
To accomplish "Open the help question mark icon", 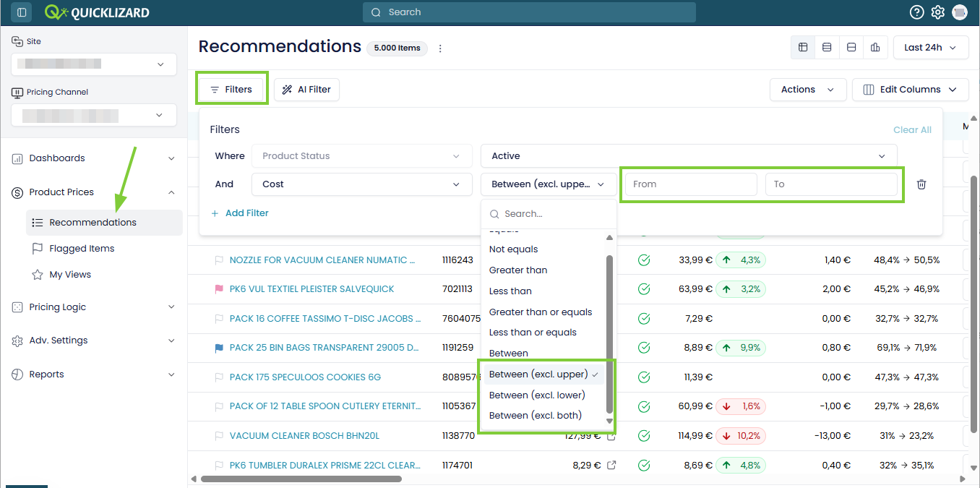I will 916,12.
